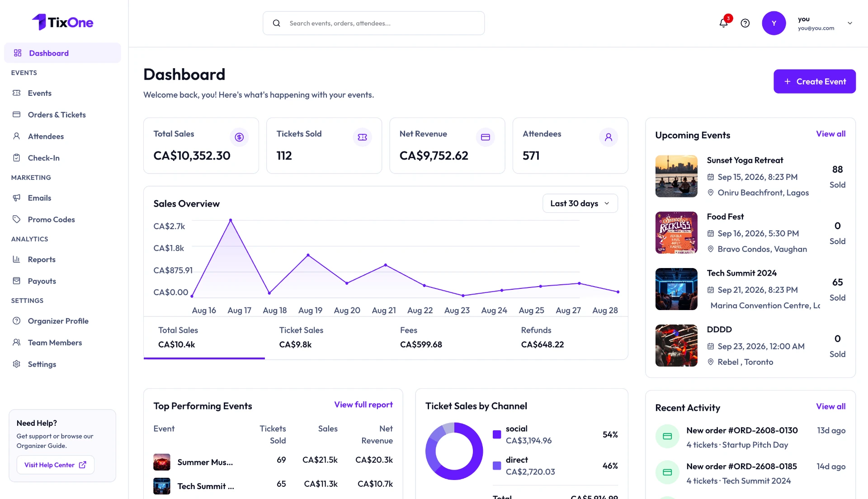This screenshot has height=499, width=868.
Task: Click New order #ORD-2608-0130 text
Action: pyautogui.click(x=742, y=430)
